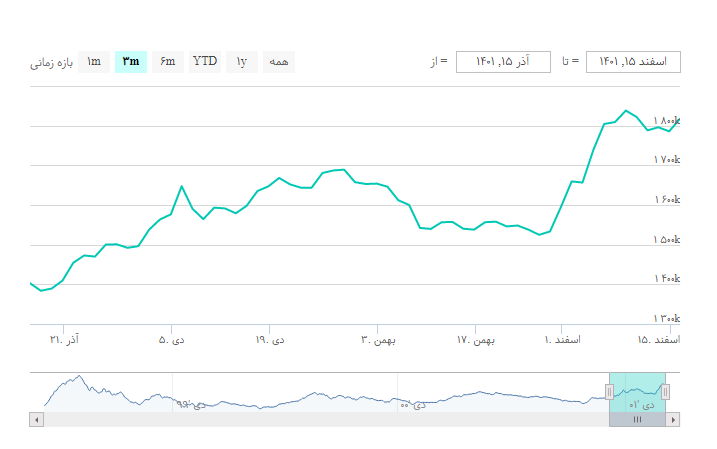Click the scrollbar thumb with grip lines
Screen dimensions: 717x449
click(x=637, y=420)
